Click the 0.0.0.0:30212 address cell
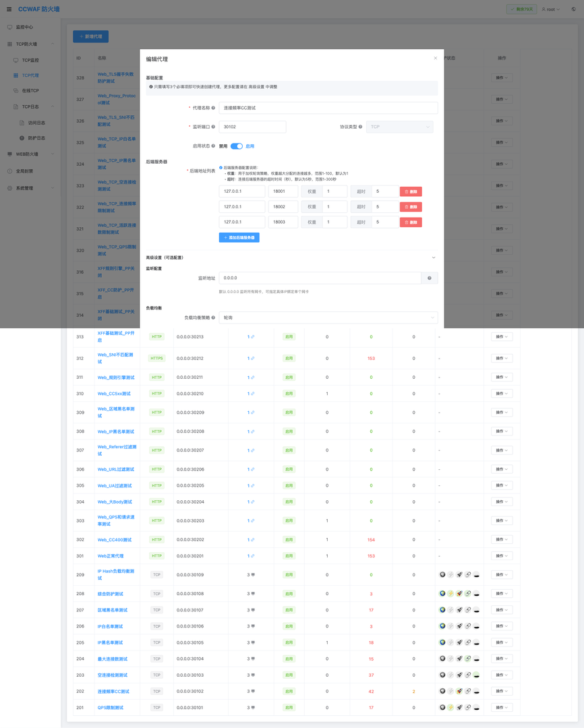This screenshot has height=728, width=584. [190, 359]
